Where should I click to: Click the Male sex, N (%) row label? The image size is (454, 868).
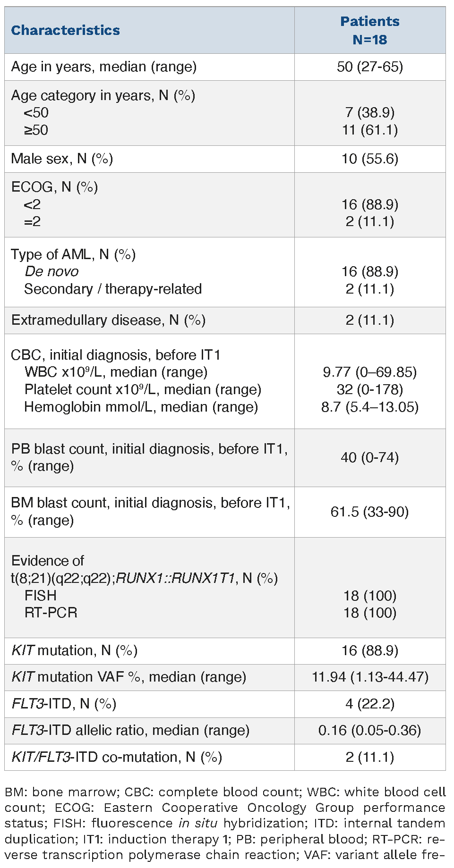[62, 159]
